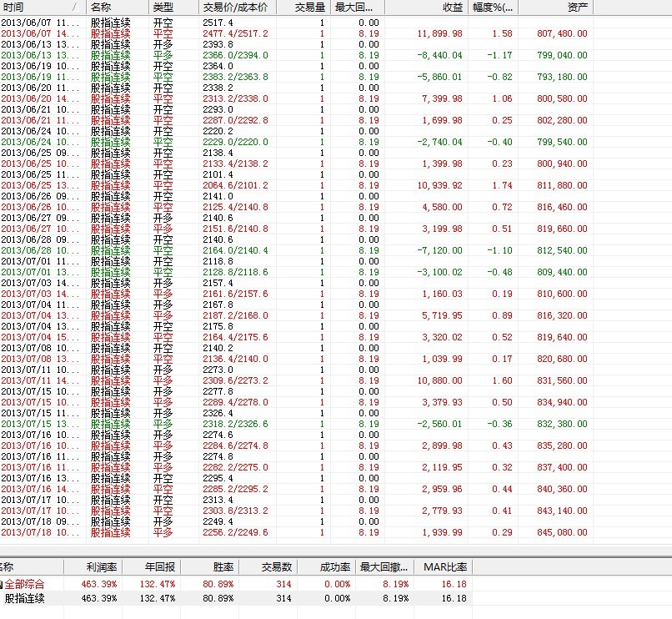The height and width of the screenshot is (619, 672).
Task: Select the price cell 2287.0/2292.8
Action: pyautogui.click(x=235, y=120)
